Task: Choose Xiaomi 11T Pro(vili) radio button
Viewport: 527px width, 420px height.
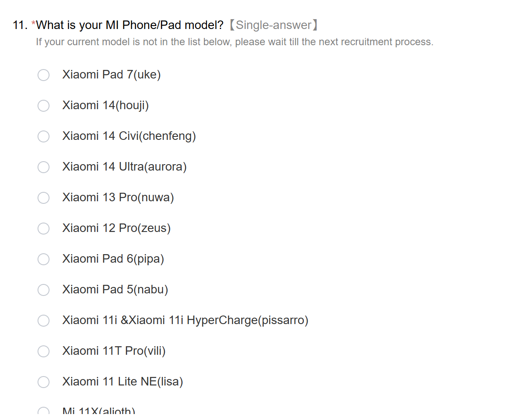Action: [x=44, y=351]
